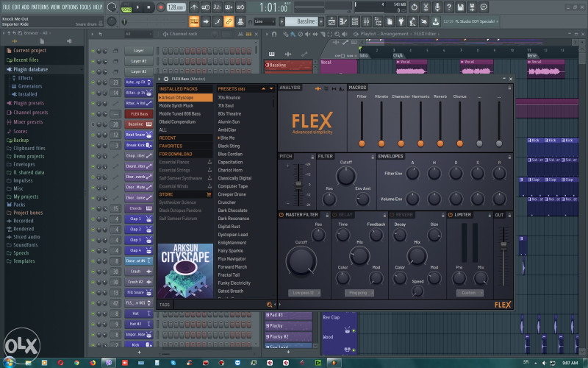Open the TOOLS menu
This screenshot has height=368, width=588.
pos(85,7)
